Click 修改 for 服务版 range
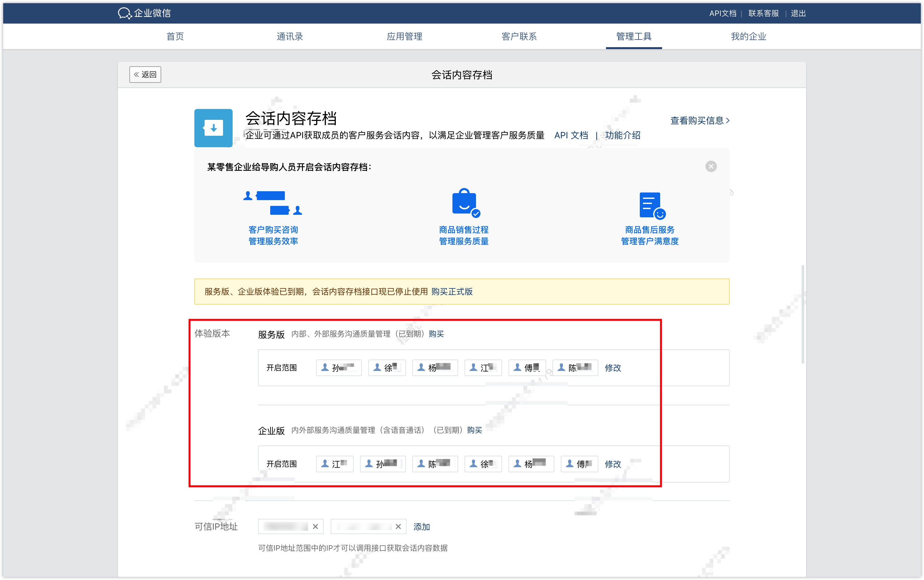 click(612, 368)
